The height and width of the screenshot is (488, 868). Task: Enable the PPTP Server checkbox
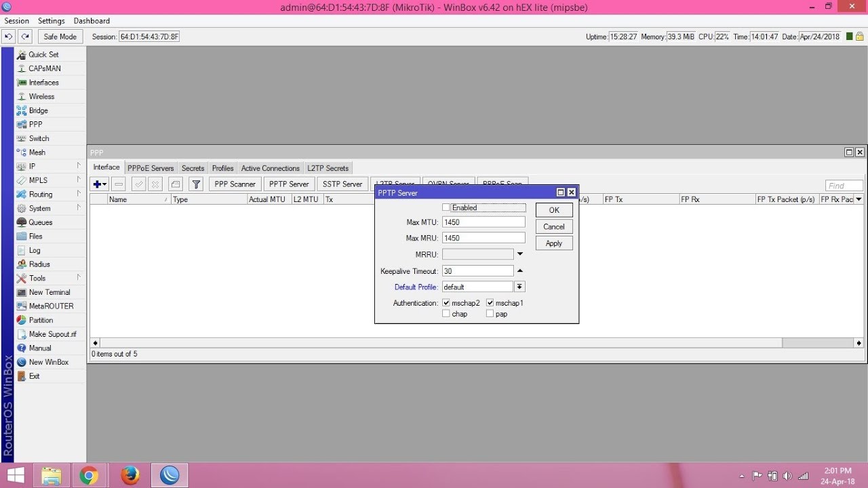click(x=446, y=207)
